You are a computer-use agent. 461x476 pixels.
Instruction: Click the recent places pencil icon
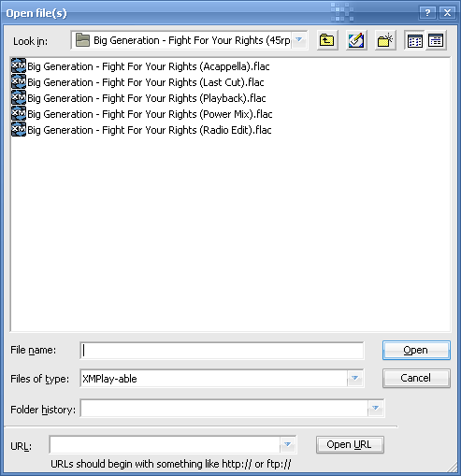click(356, 40)
